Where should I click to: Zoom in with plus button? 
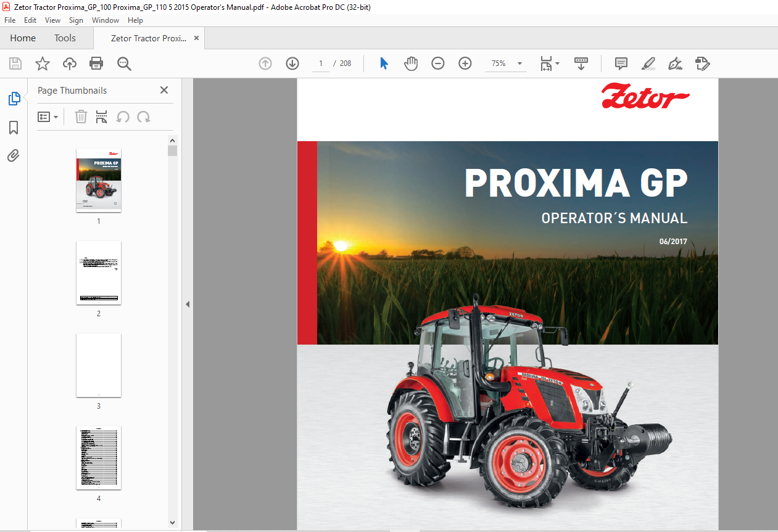point(465,63)
